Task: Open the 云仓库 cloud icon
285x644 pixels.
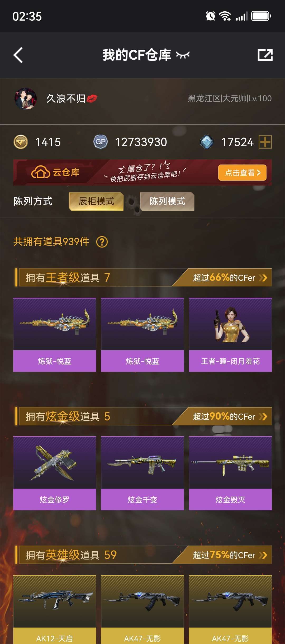Action: click(40, 172)
